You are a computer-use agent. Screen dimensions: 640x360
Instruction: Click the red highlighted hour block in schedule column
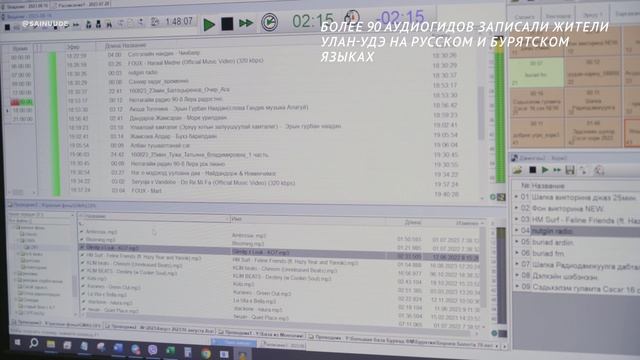22,102
